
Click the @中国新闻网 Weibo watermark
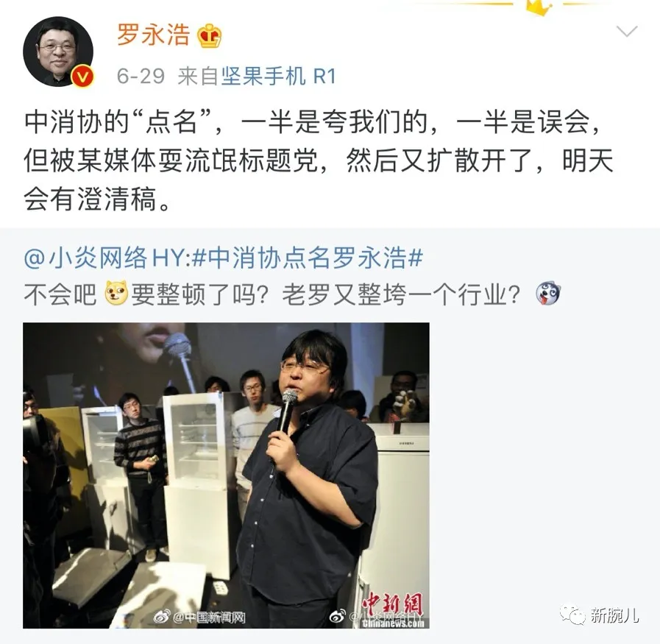pyautogui.click(x=199, y=617)
